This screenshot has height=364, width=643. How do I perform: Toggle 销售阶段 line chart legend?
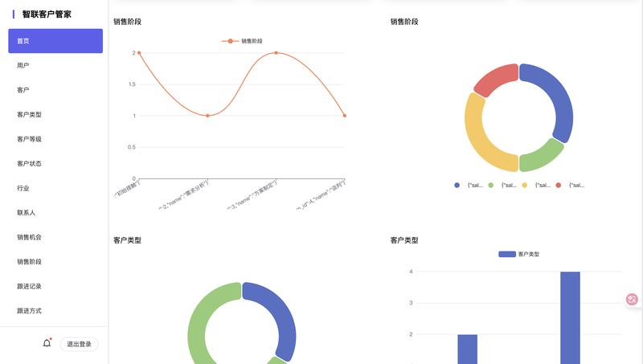coord(242,41)
